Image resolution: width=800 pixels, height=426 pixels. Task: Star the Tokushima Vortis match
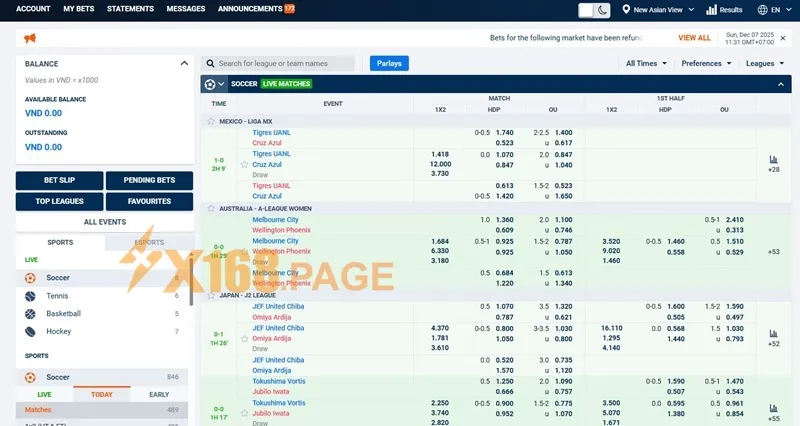coord(244,413)
